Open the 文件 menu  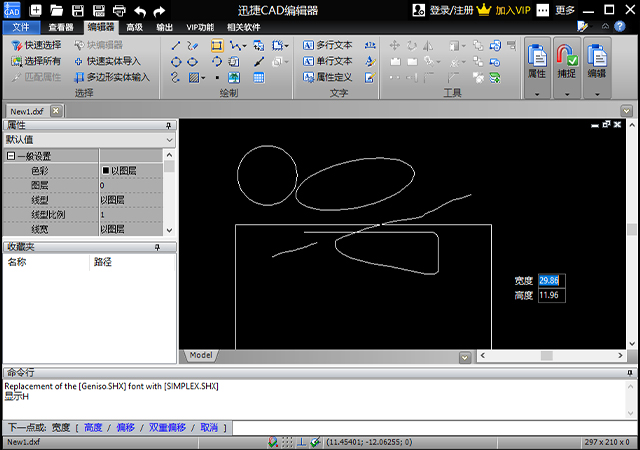[x=21, y=27]
